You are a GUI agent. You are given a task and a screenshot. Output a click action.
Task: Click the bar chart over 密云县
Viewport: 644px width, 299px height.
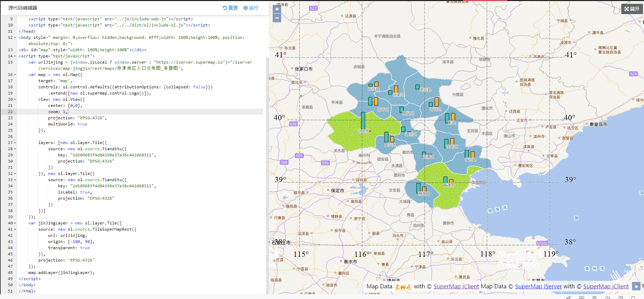pyautogui.click(x=417, y=87)
